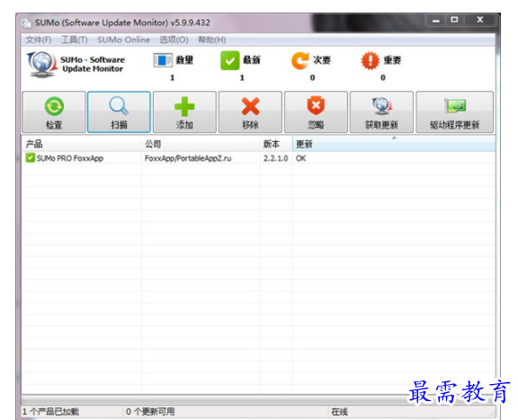518x420 pixels.
Task: Maximize the SUMo window
Action: click(454, 21)
